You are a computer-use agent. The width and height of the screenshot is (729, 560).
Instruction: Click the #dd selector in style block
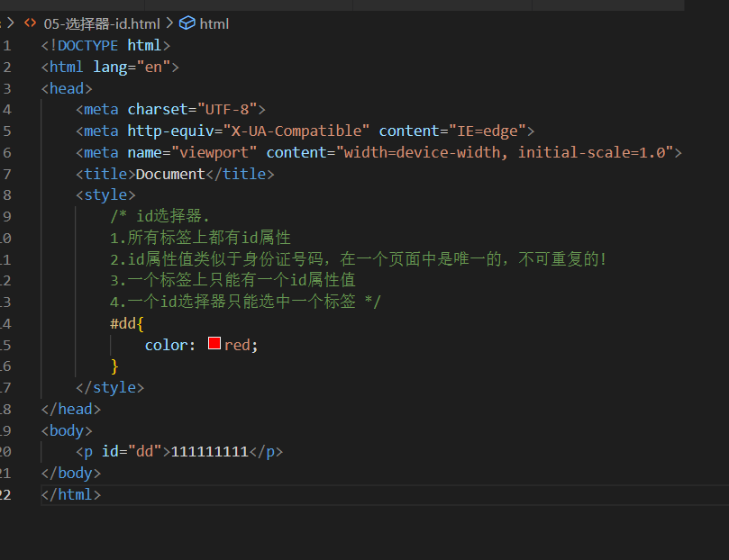[123, 323]
